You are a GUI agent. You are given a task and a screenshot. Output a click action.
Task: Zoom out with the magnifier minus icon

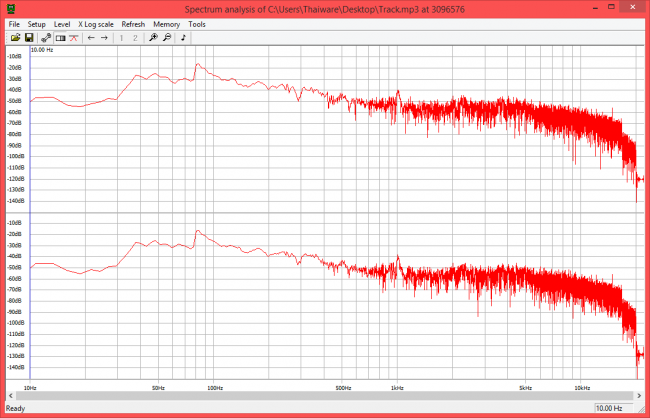point(167,38)
